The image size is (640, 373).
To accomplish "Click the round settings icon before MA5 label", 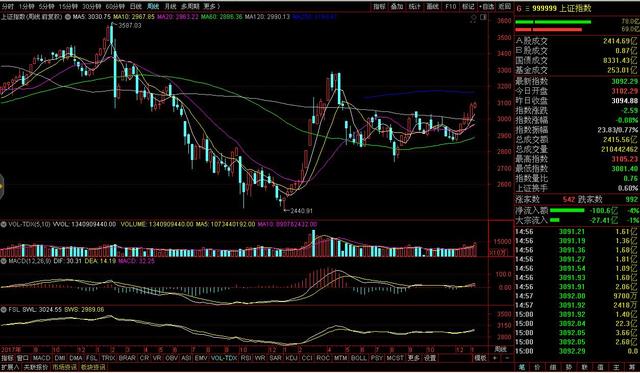I will point(69,17).
